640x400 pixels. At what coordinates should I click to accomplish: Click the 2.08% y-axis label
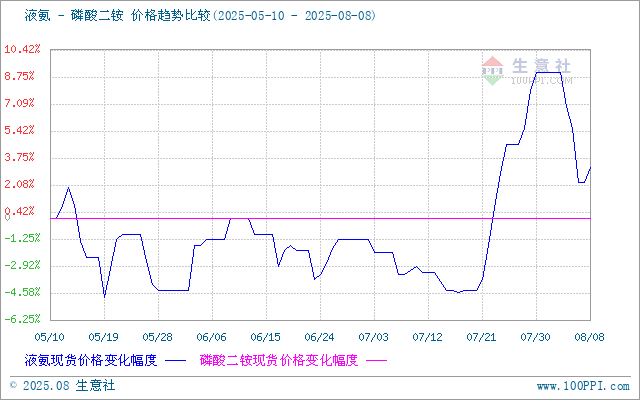pos(22,184)
